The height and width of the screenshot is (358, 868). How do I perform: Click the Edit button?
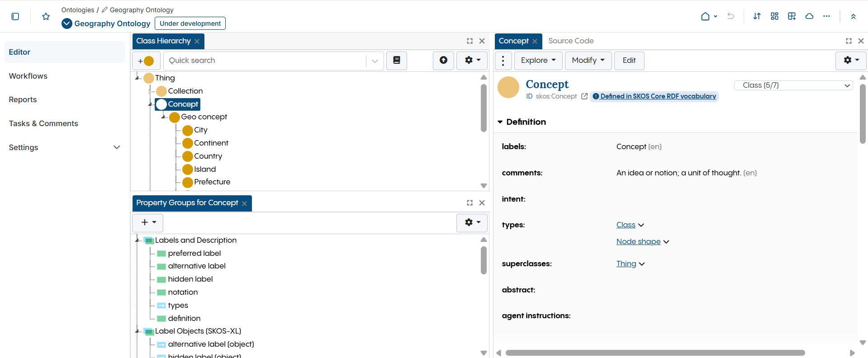pos(629,61)
